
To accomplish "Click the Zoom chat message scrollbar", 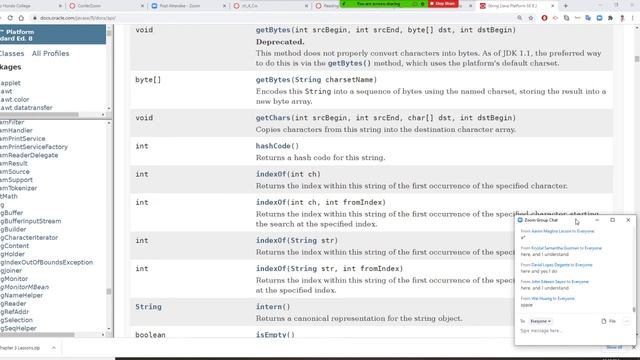I will click(x=634, y=309).
